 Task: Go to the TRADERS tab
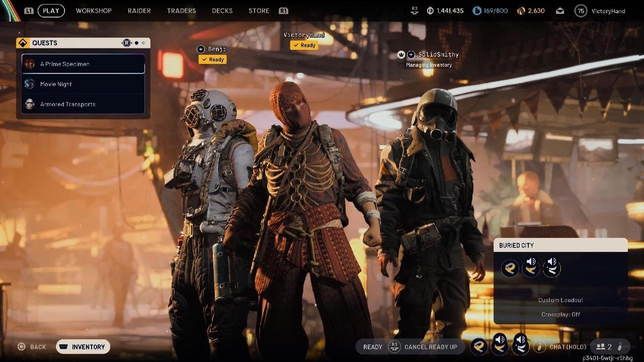coord(182,11)
